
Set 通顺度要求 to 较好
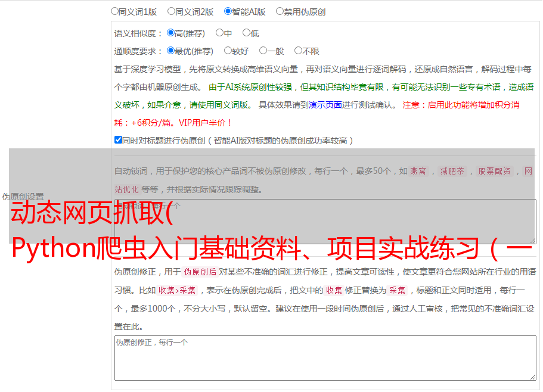click(228, 51)
